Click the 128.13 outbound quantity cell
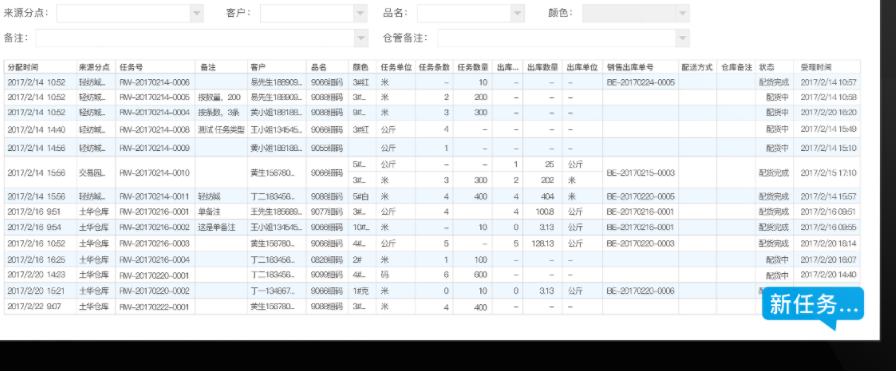This screenshot has height=371, width=896. (542, 244)
